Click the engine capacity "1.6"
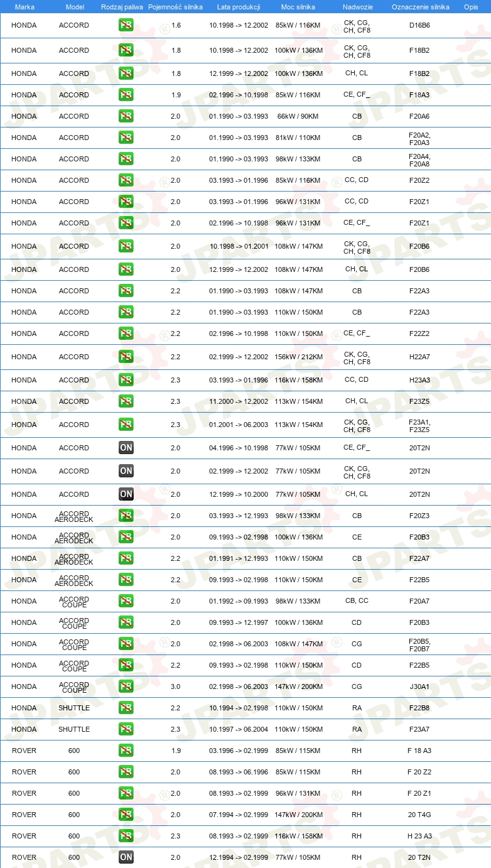This screenshot has width=491, height=868. [176, 26]
